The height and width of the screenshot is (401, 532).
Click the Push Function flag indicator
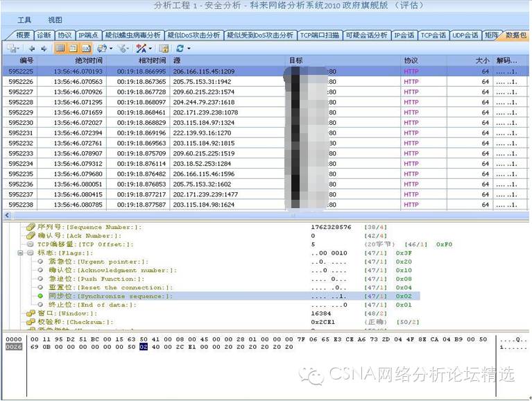pos(41,279)
